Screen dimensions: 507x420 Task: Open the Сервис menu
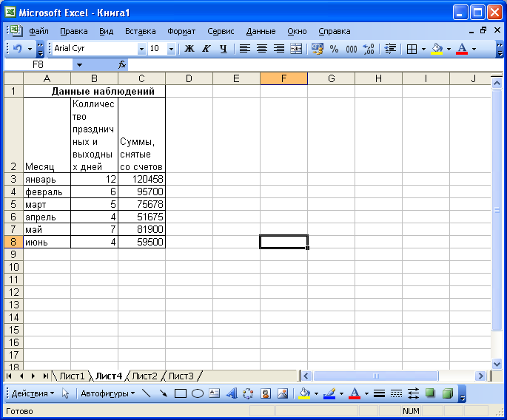pos(221,31)
